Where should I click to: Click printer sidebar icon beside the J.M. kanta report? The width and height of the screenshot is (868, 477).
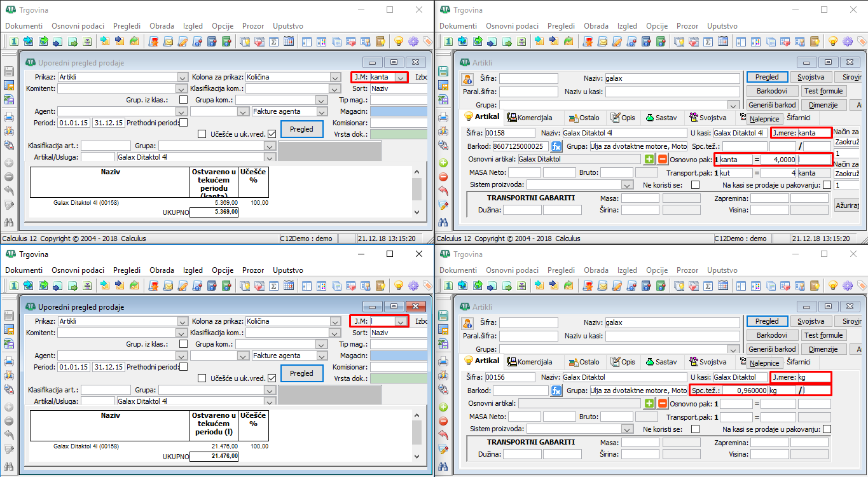tap(9, 117)
